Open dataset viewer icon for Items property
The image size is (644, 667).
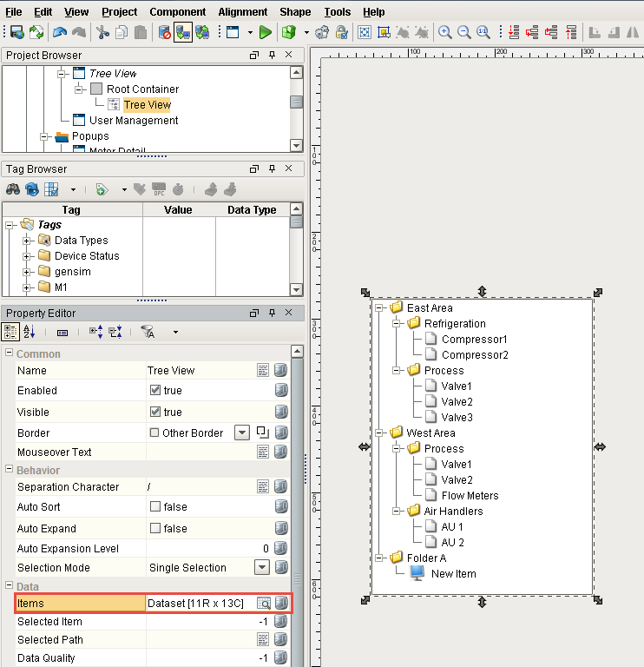[264, 604]
